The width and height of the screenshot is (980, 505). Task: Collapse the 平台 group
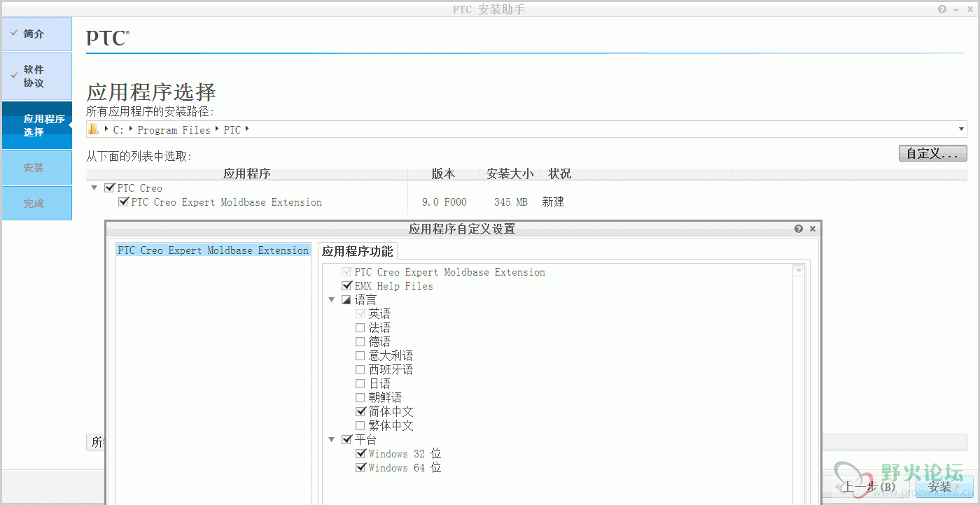[332, 440]
